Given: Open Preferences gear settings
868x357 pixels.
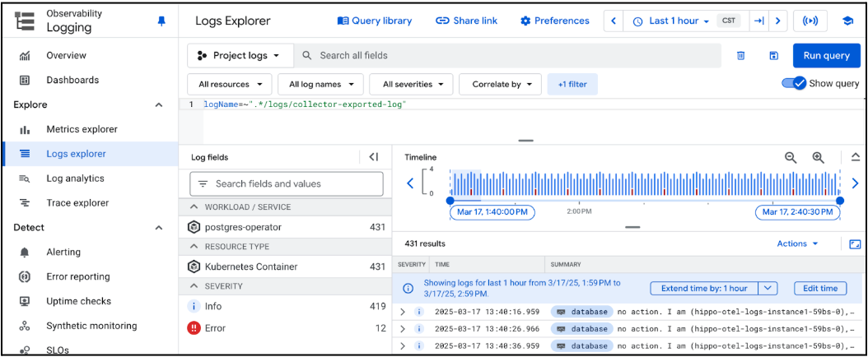Looking at the screenshot, I should 555,21.
